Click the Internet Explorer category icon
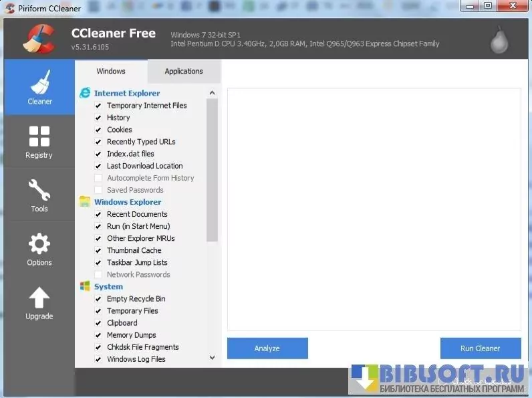 tap(85, 93)
